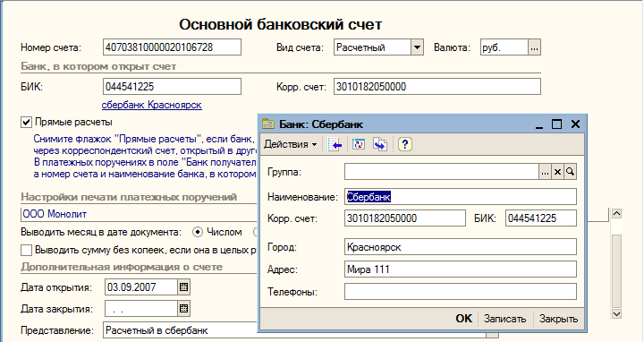Click the empty Дата закрытия field
This screenshot has width=644, height=342.
(x=141, y=308)
